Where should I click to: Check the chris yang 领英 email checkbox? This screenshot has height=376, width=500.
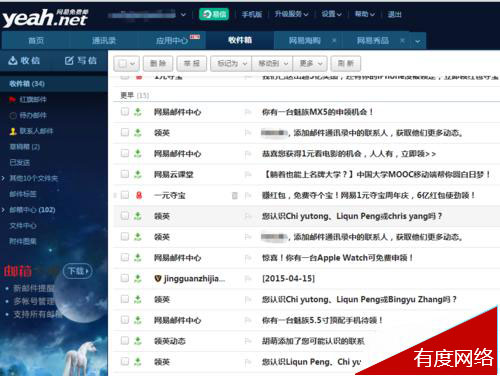coord(125,216)
